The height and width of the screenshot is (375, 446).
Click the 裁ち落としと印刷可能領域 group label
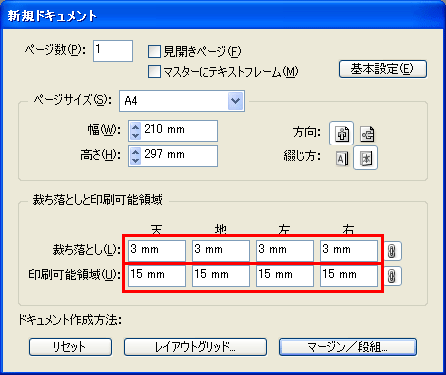(97, 200)
